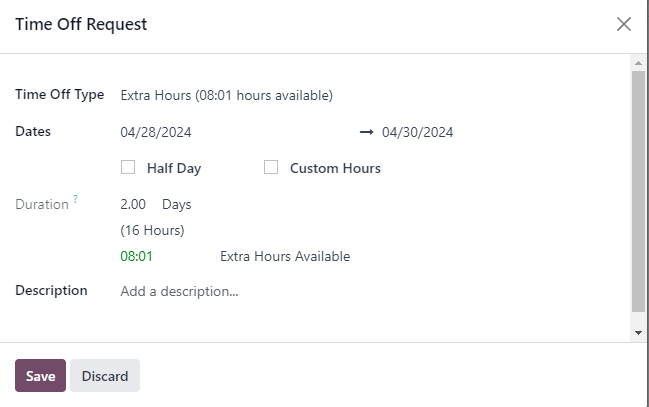Click the Custom Hours label

tap(335, 168)
